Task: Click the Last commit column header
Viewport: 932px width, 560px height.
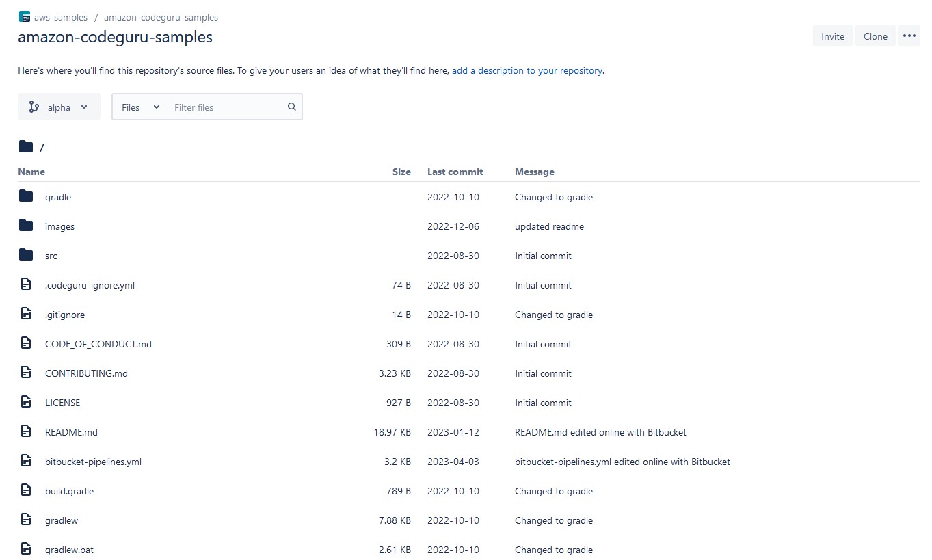Action: click(455, 172)
